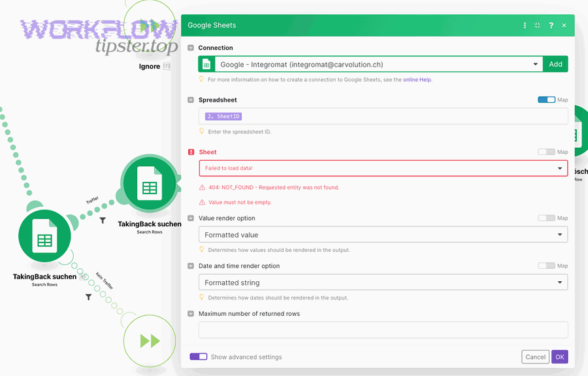
Task: Toggle the Maximum number of returned rows checkbox
Action: (x=191, y=314)
